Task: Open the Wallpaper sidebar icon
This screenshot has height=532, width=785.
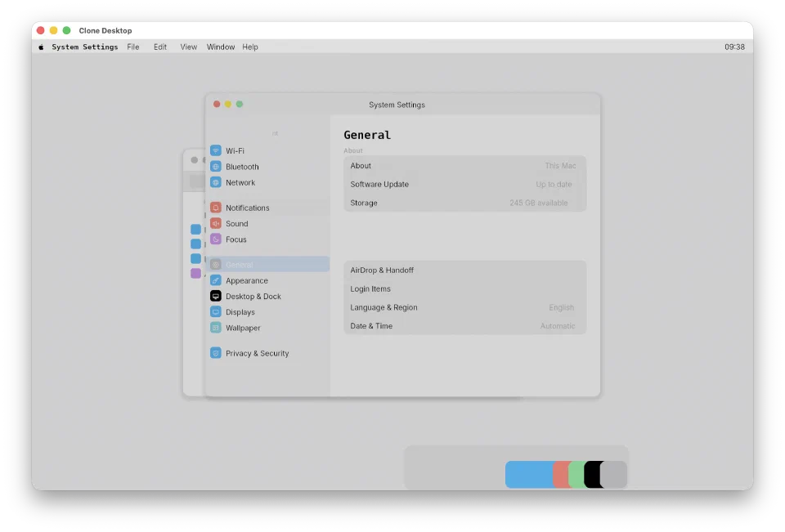Action: tap(216, 328)
